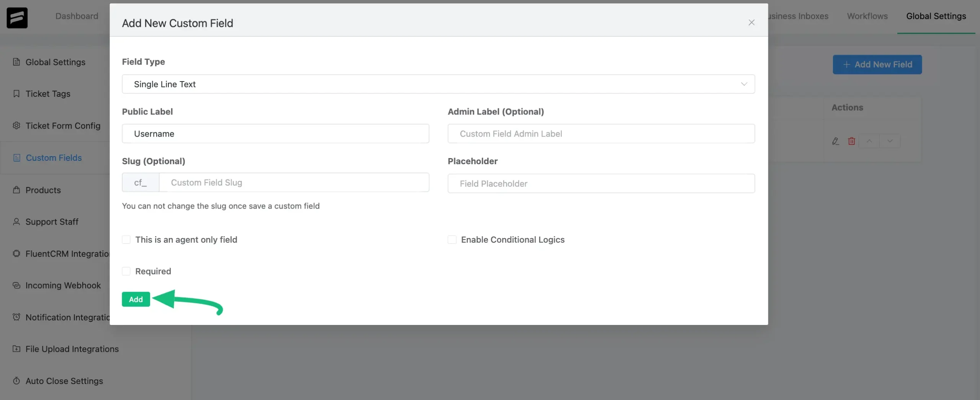Open the Dashboard menu item
The width and height of the screenshot is (980, 400).
click(x=77, y=16)
